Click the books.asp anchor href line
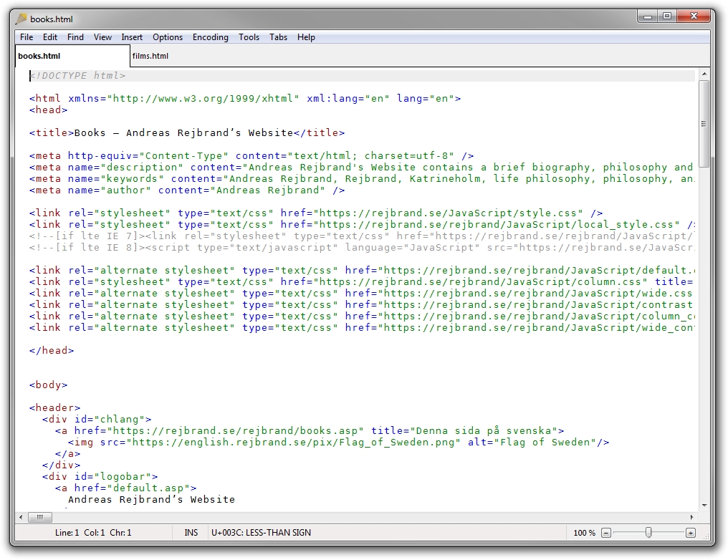Viewport: 728px width, 560px height. click(x=310, y=431)
